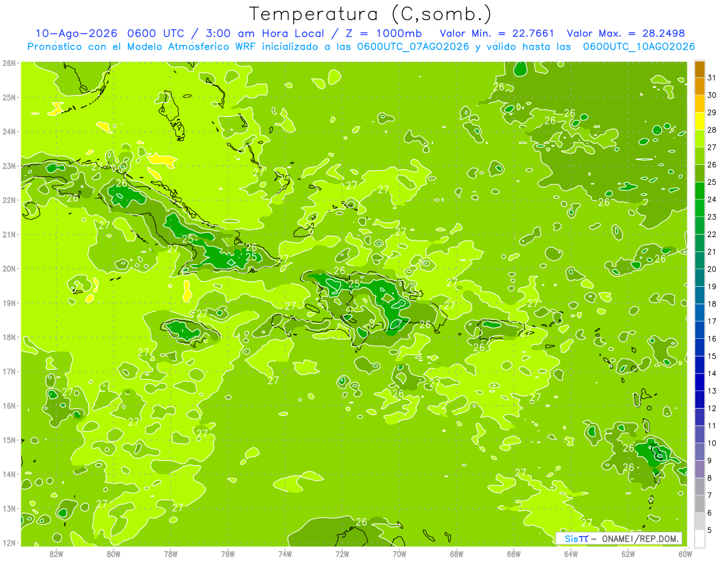728x562 pixels.
Task: Click the 17N latitude label
Action: tap(8, 371)
